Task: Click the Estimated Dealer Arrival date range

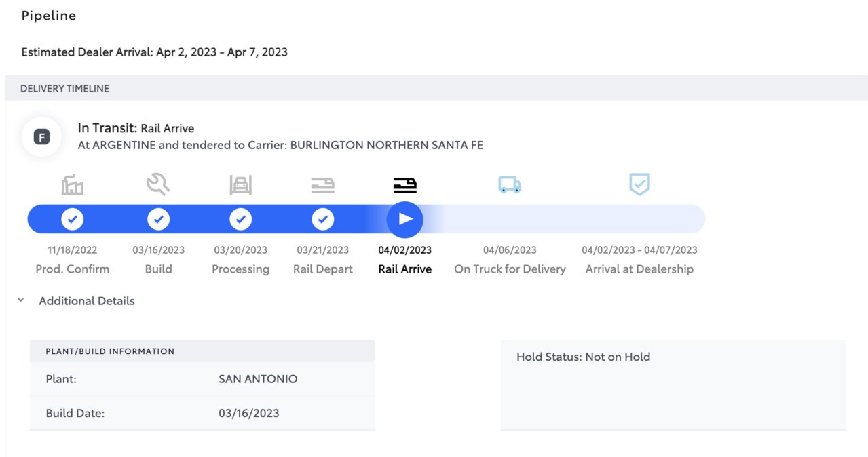Action: 222,52
